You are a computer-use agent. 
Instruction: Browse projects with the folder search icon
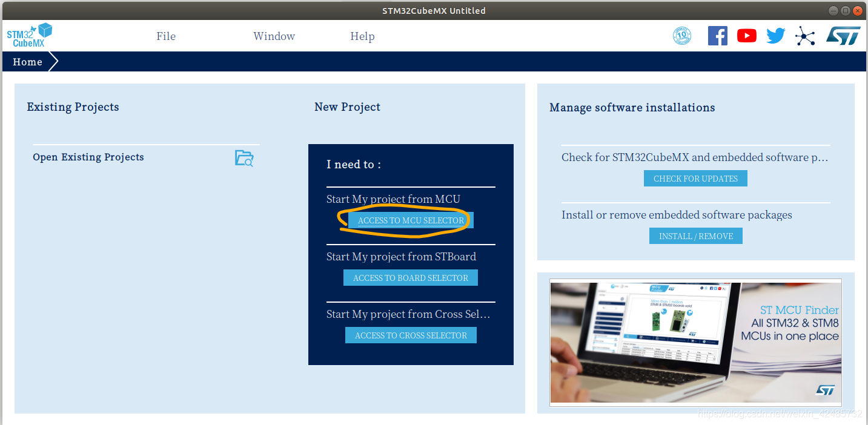[x=244, y=158]
